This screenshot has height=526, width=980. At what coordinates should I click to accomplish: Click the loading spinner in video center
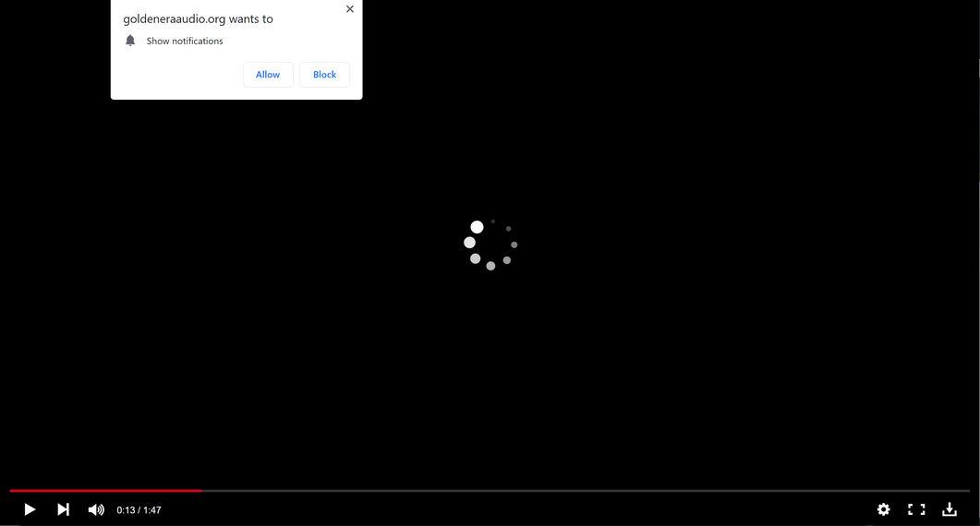click(490, 245)
